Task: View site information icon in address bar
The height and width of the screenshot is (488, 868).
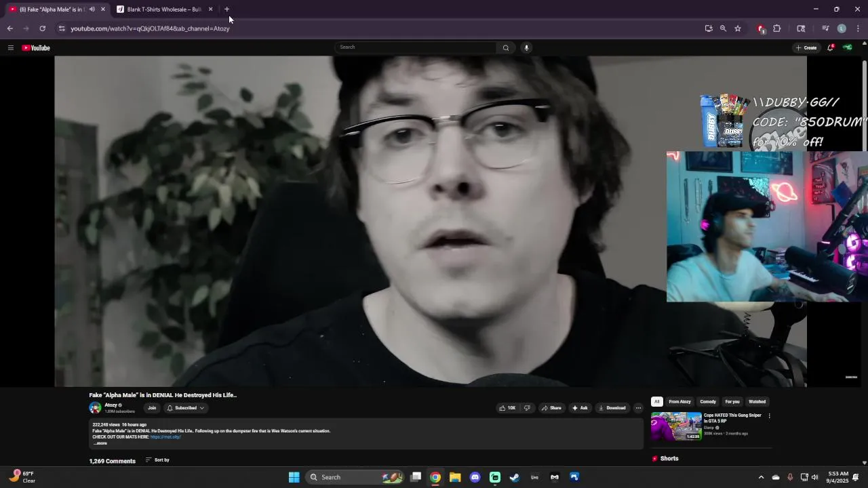Action: [x=62, y=28]
